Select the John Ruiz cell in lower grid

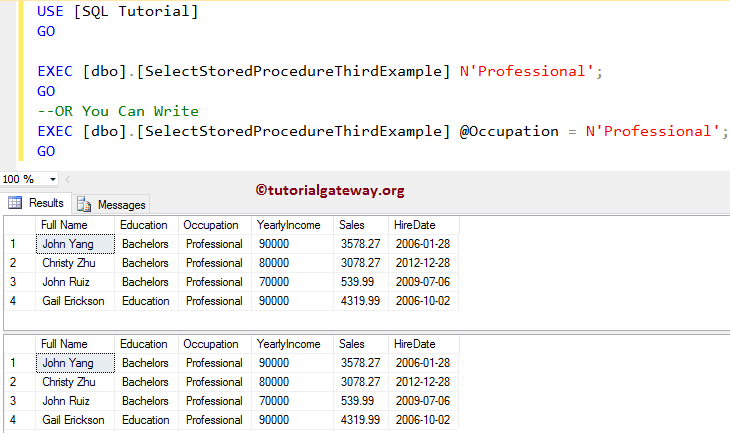pos(75,401)
